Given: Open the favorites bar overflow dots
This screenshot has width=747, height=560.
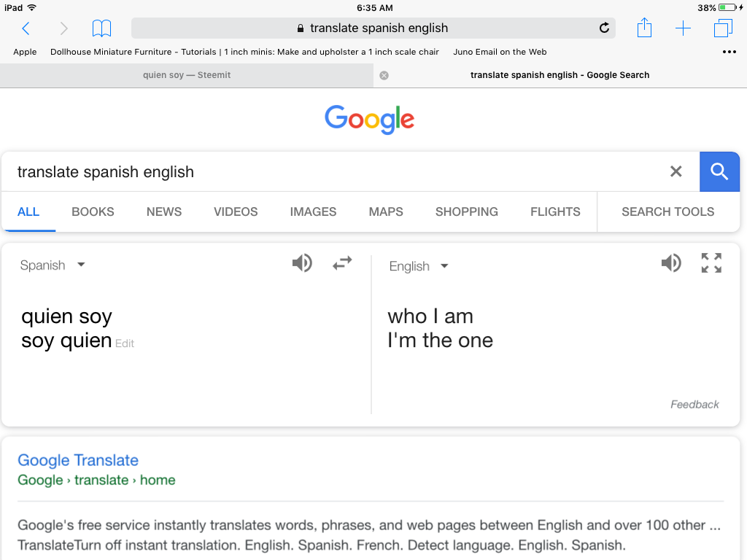Looking at the screenshot, I should pos(729,52).
